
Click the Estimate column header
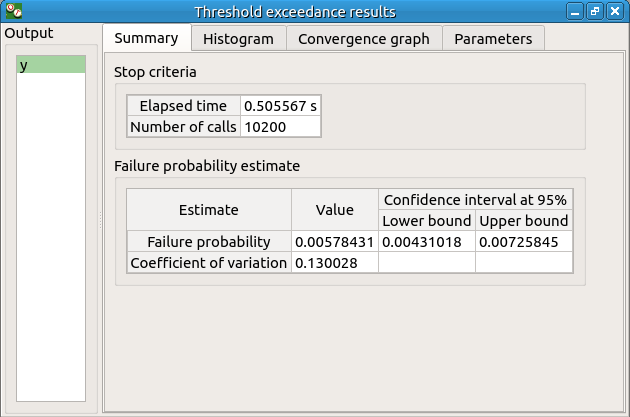click(x=209, y=210)
